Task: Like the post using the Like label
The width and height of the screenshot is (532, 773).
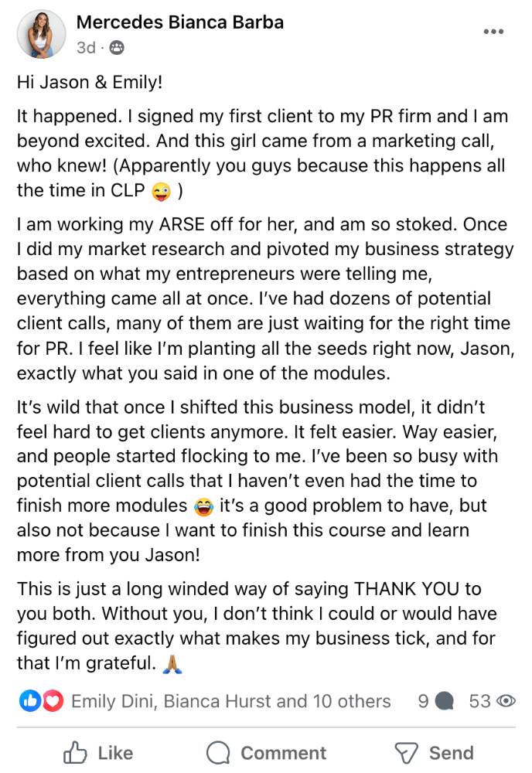Action: (115, 753)
